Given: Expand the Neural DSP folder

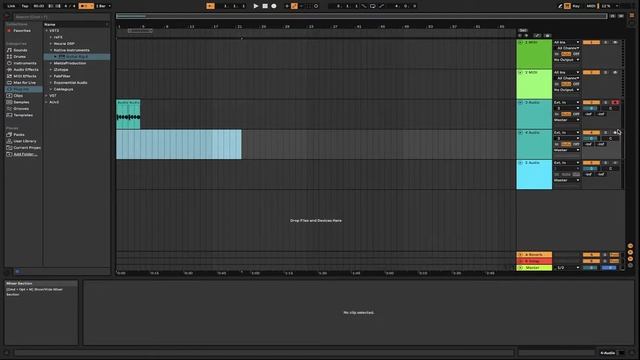Looking at the screenshot, I should [x=51, y=44].
